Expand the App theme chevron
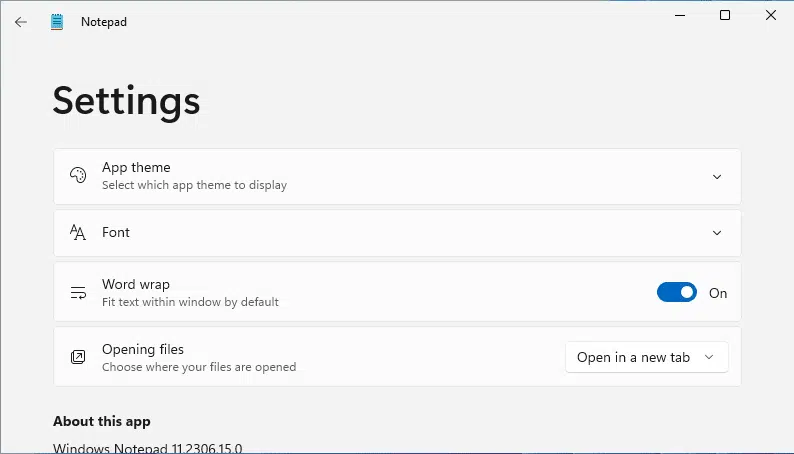This screenshot has height=454, width=794. 717,177
